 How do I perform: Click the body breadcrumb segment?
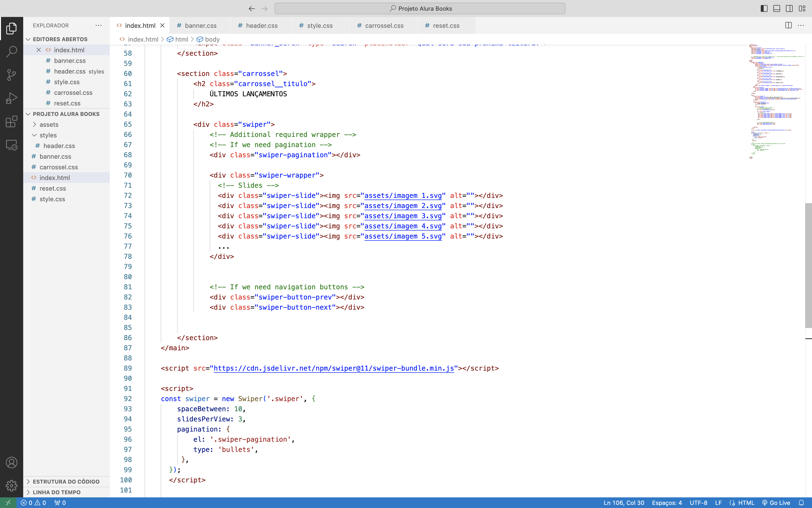point(208,39)
